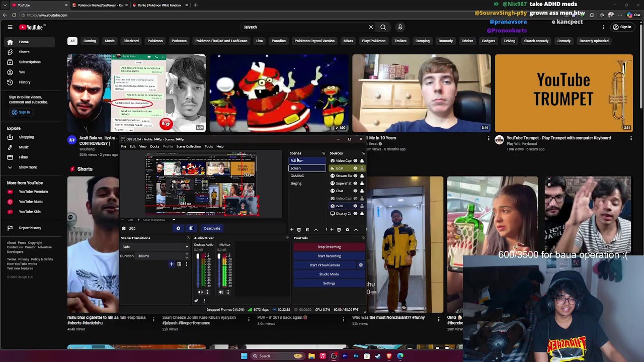Mute Mic/Aux in mixer
This screenshot has height=362, width=644.
(221, 292)
